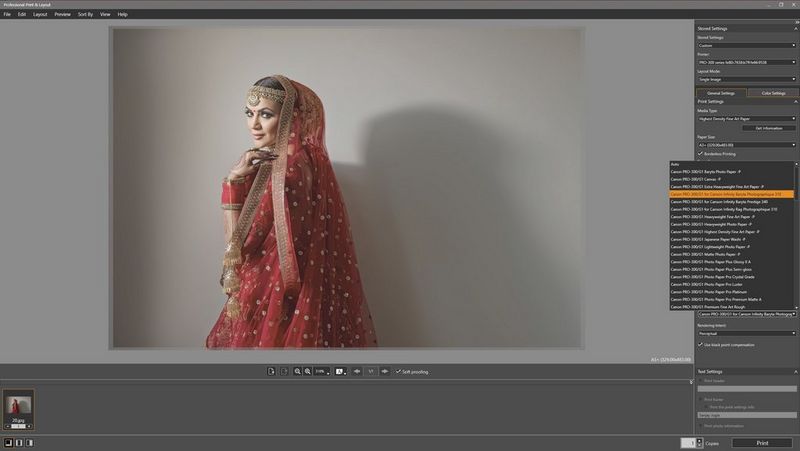Open the Rendering Intent dropdown showing Perceptual
The width and height of the screenshot is (800, 451).
746,333
